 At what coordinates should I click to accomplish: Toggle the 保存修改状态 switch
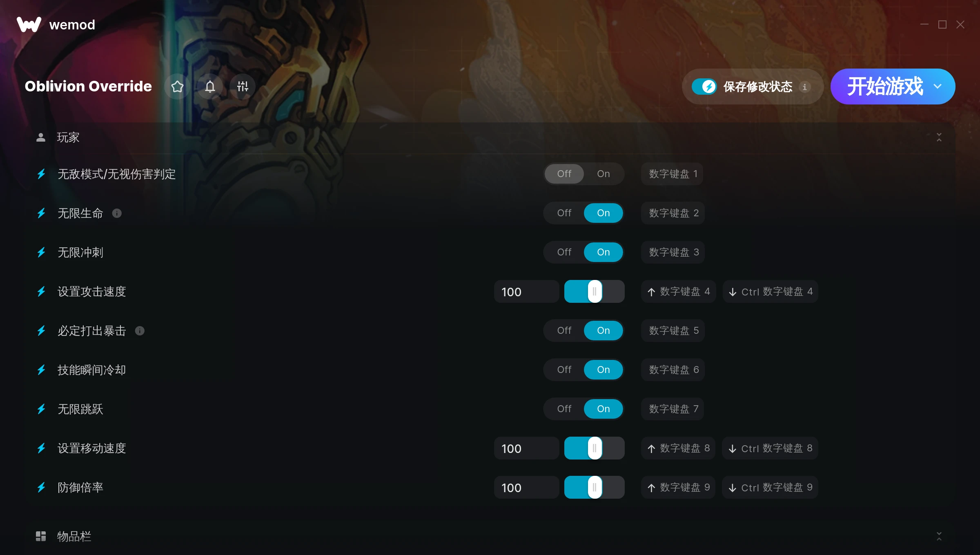click(x=704, y=87)
